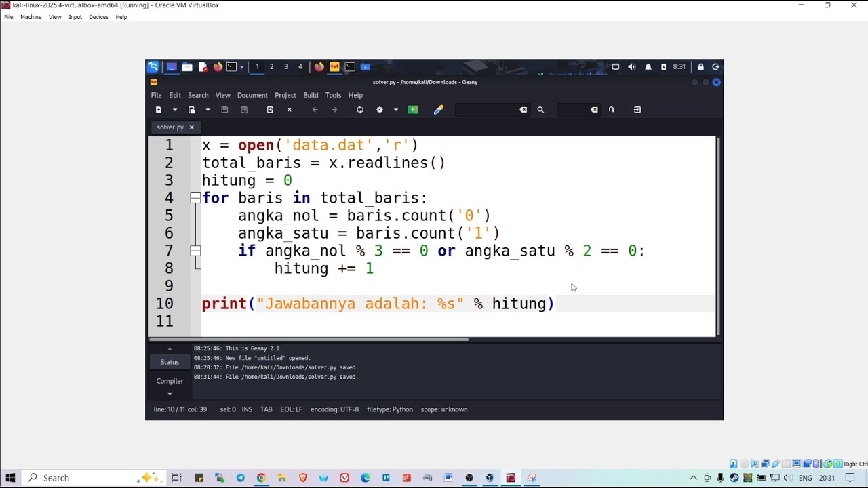Open the View menu
868x488 pixels.
[223, 95]
